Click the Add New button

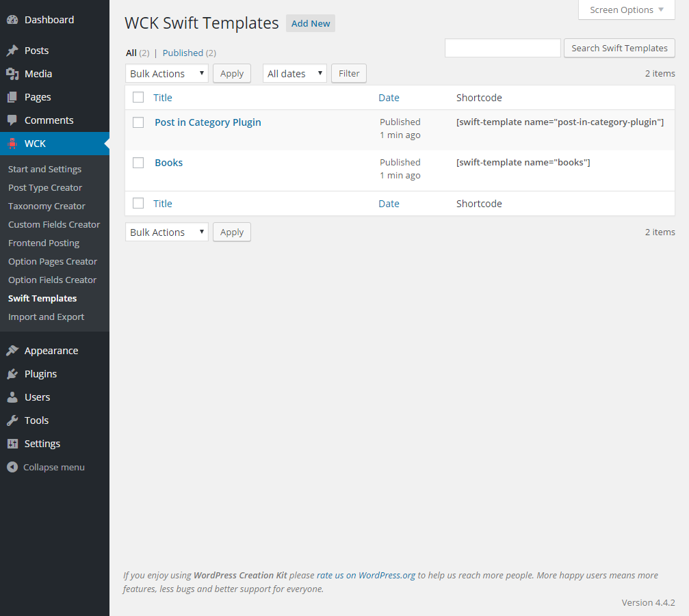tap(311, 23)
